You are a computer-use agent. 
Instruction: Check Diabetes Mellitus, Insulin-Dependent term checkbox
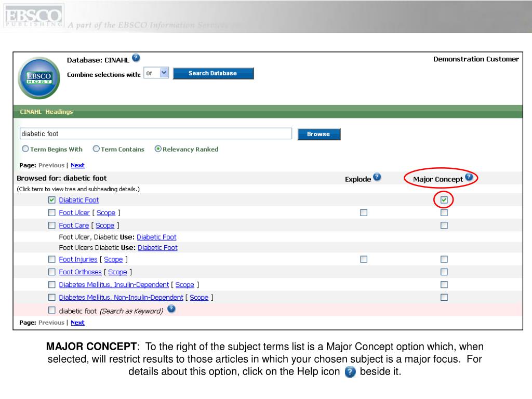(x=51, y=285)
